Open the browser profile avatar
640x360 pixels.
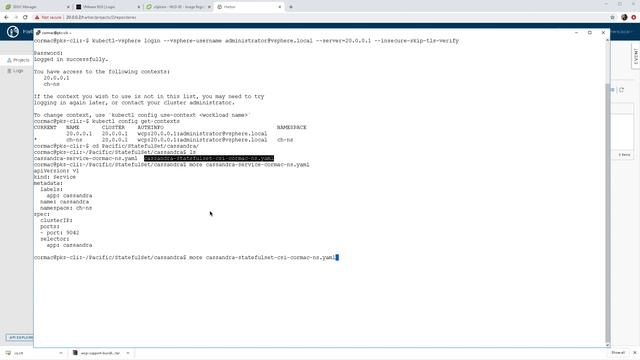click(624, 18)
